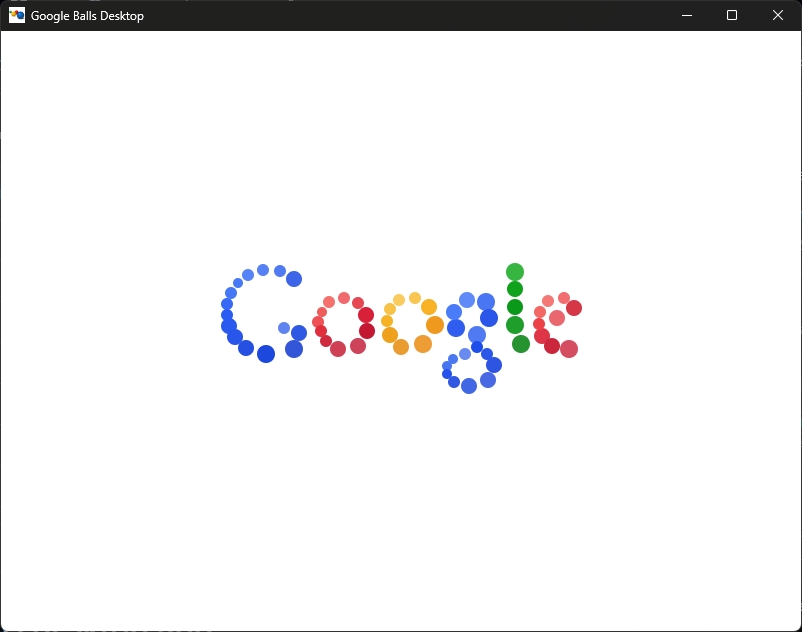
Task: Click the Google Balls Desktop title text
Action: click(x=87, y=16)
